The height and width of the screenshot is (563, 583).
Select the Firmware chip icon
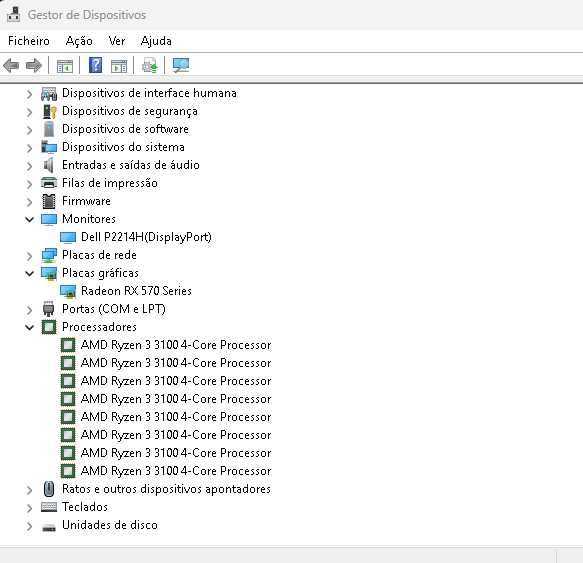pyautogui.click(x=49, y=201)
